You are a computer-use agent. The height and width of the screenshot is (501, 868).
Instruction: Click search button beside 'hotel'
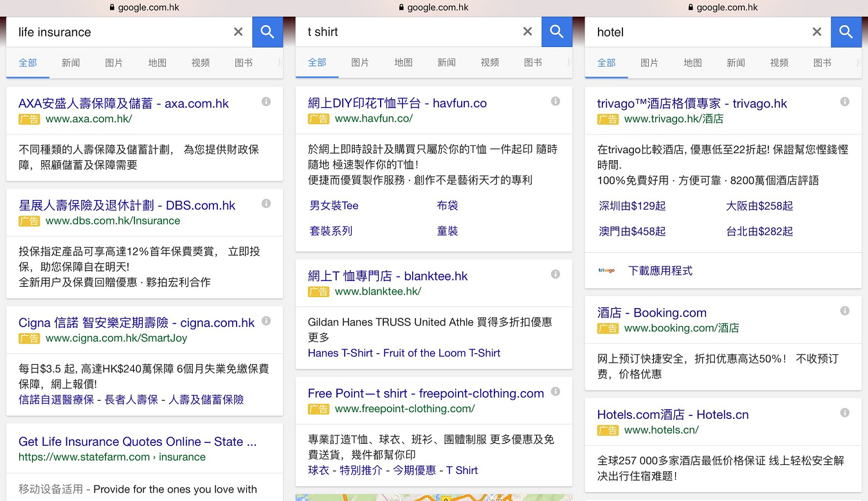846,32
